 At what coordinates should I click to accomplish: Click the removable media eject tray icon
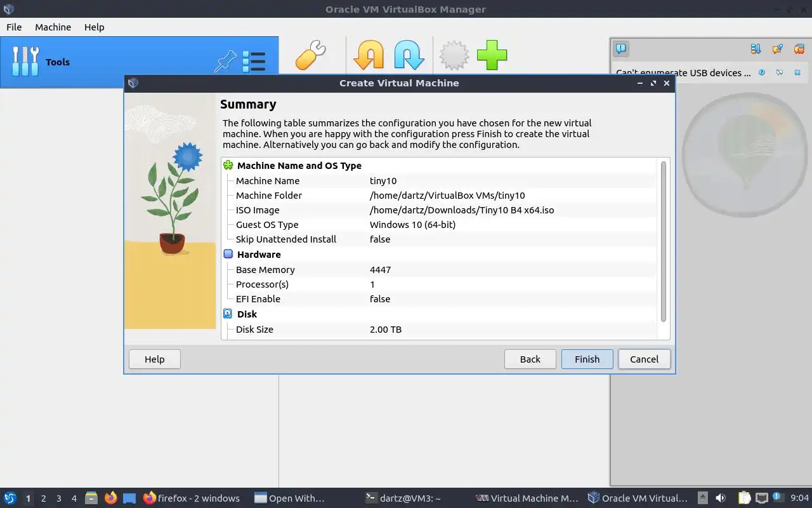[703, 498]
